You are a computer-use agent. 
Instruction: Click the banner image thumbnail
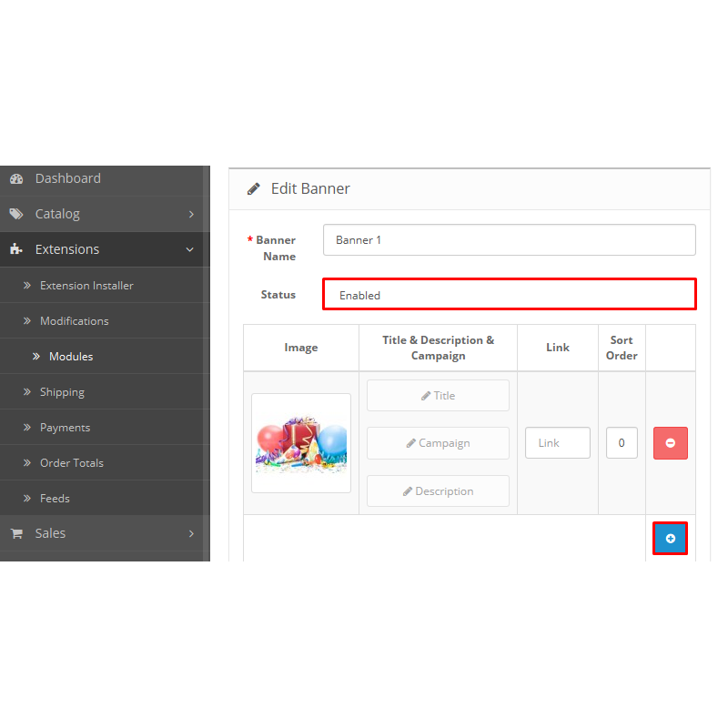point(301,443)
